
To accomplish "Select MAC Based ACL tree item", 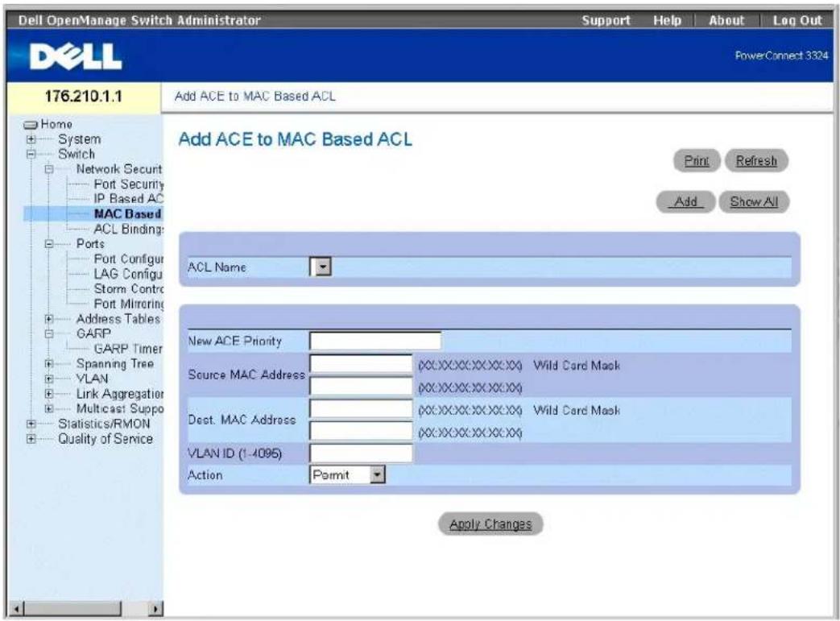I will 127,213.
